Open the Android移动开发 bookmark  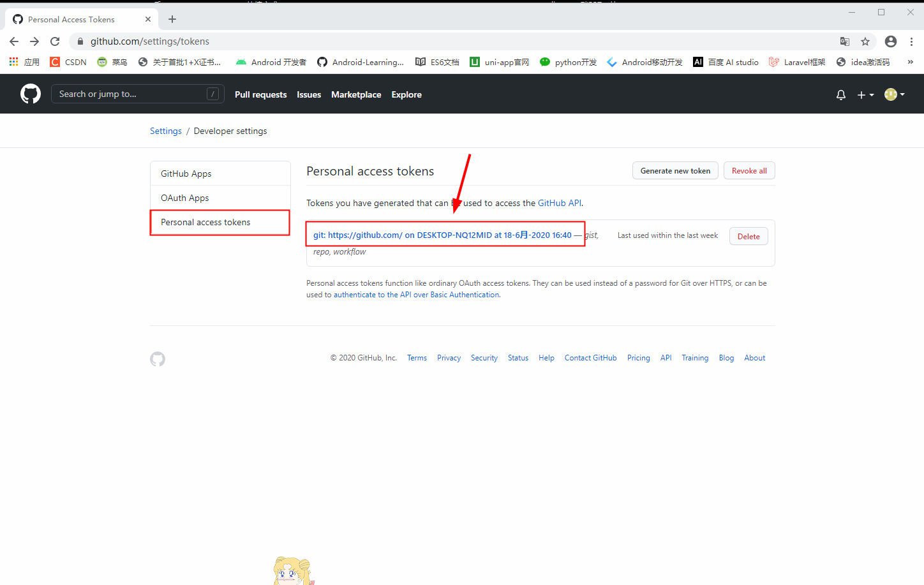pyautogui.click(x=645, y=62)
